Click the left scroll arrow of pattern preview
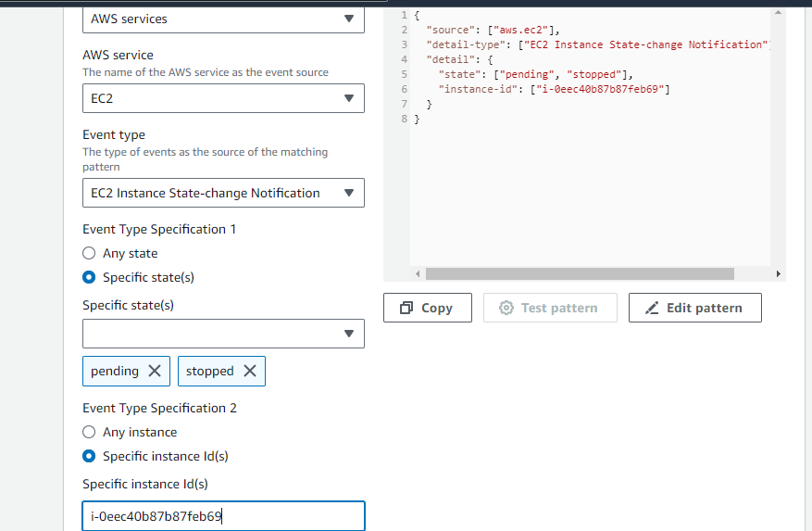 point(418,273)
